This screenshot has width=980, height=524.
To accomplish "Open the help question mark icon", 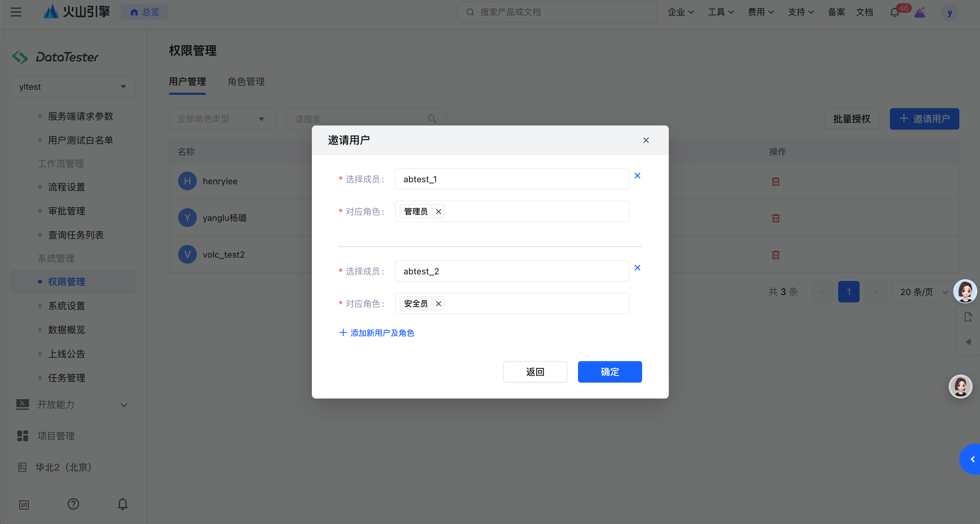I will coord(73,504).
